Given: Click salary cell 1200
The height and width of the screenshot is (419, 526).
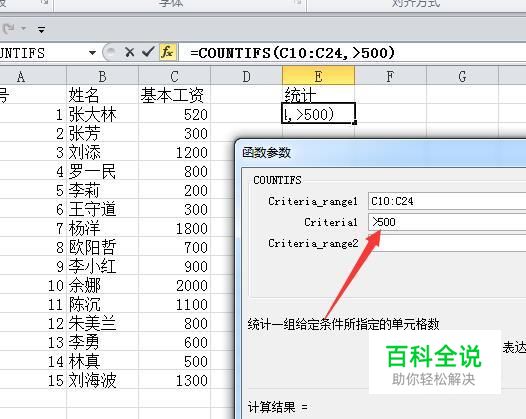Looking at the screenshot, I should click(174, 152).
